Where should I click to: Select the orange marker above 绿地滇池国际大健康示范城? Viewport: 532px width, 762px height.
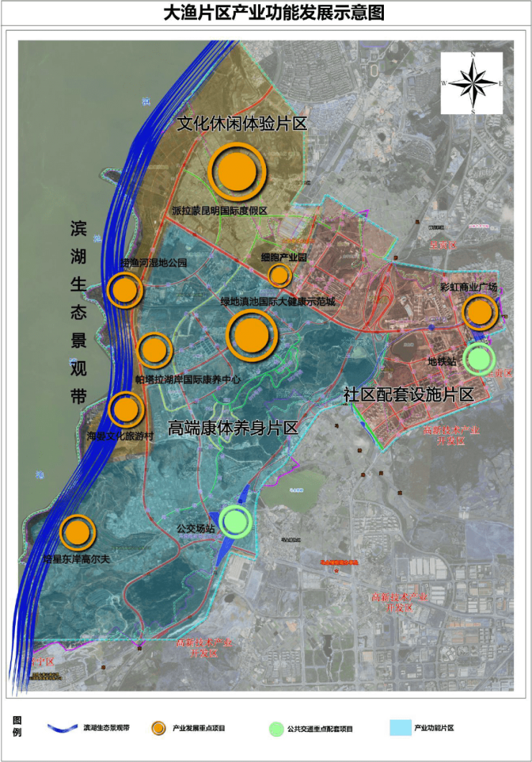[x=252, y=334]
